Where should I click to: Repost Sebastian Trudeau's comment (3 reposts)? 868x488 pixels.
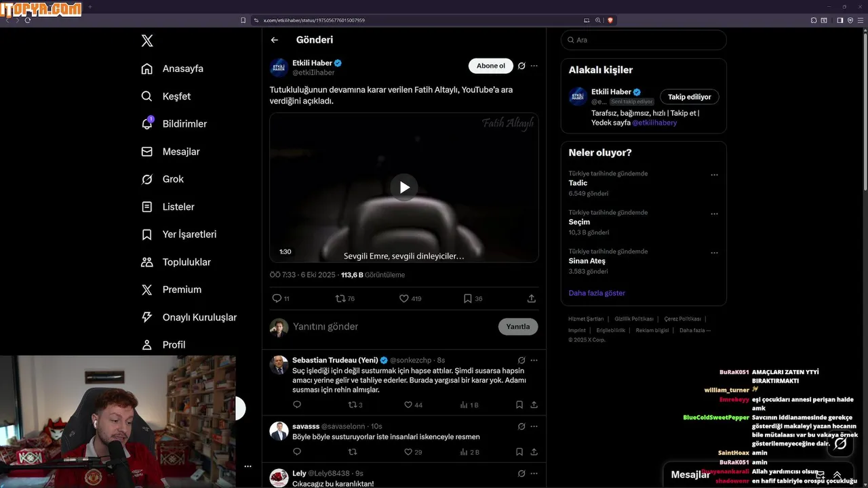(352, 405)
